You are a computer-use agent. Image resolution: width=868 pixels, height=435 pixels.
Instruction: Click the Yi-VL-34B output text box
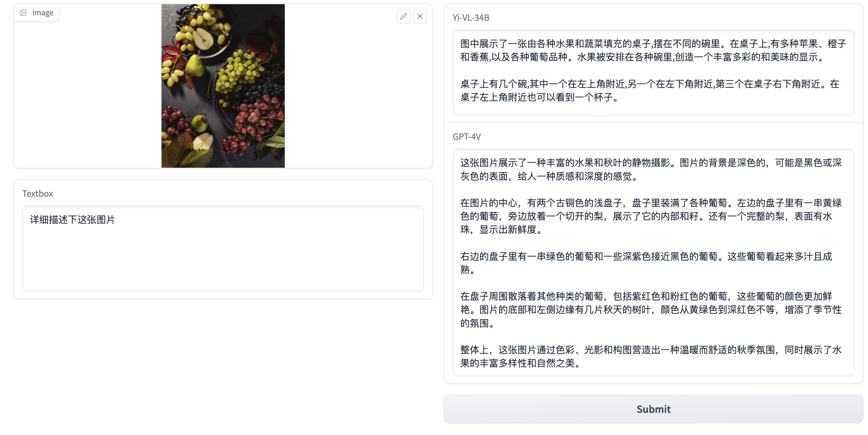point(653,73)
